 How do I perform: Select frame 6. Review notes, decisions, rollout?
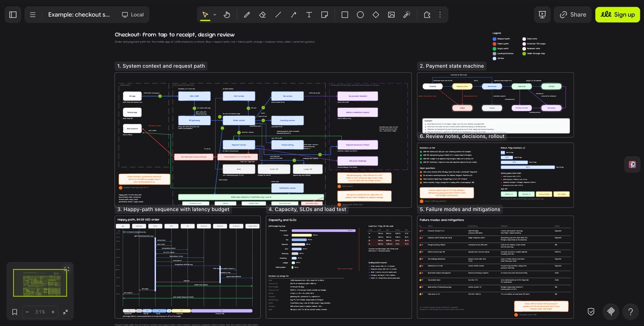pyautogui.click(x=462, y=136)
